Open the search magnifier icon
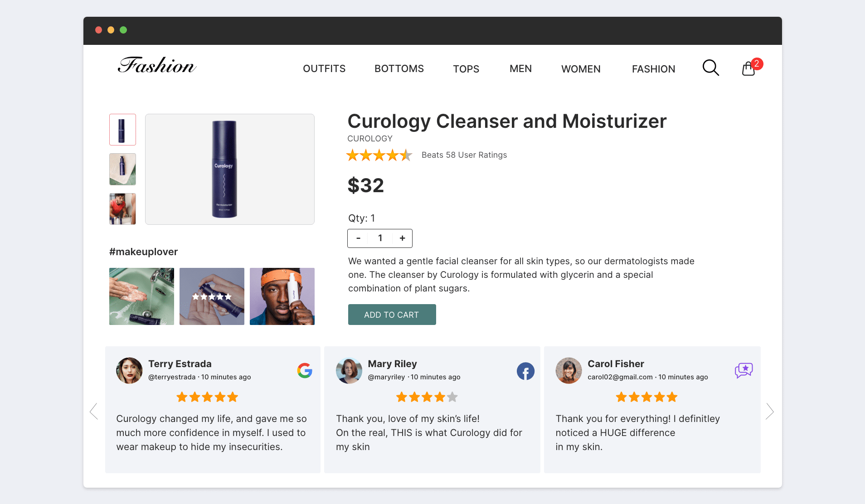This screenshot has width=865, height=504. click(x=710, y=68)
